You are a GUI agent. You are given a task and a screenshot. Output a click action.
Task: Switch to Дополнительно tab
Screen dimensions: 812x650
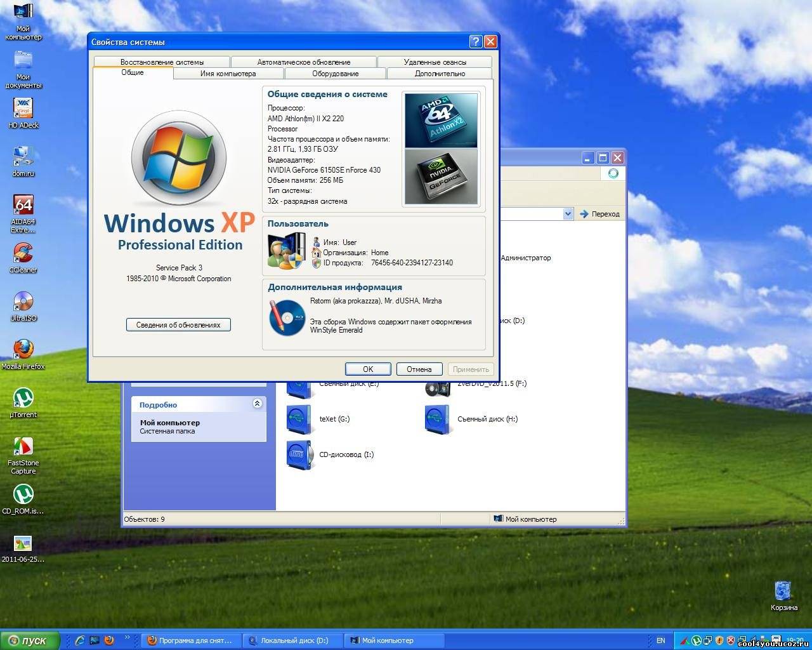point(440,74)
